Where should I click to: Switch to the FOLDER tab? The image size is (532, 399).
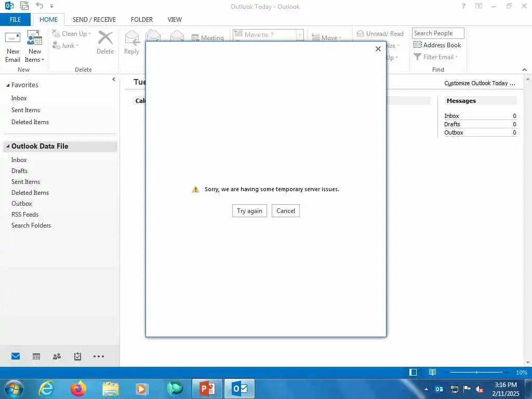tap(142, 20)
